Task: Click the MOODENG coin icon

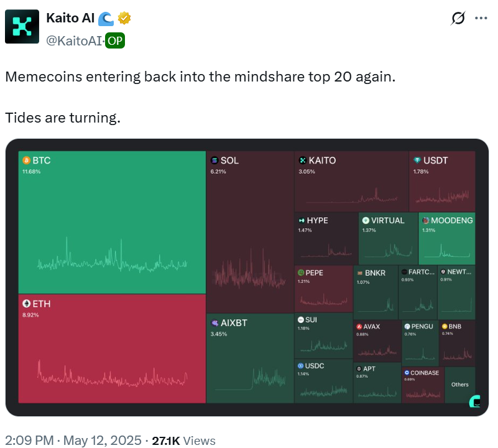Action: (x=425, y=220)
